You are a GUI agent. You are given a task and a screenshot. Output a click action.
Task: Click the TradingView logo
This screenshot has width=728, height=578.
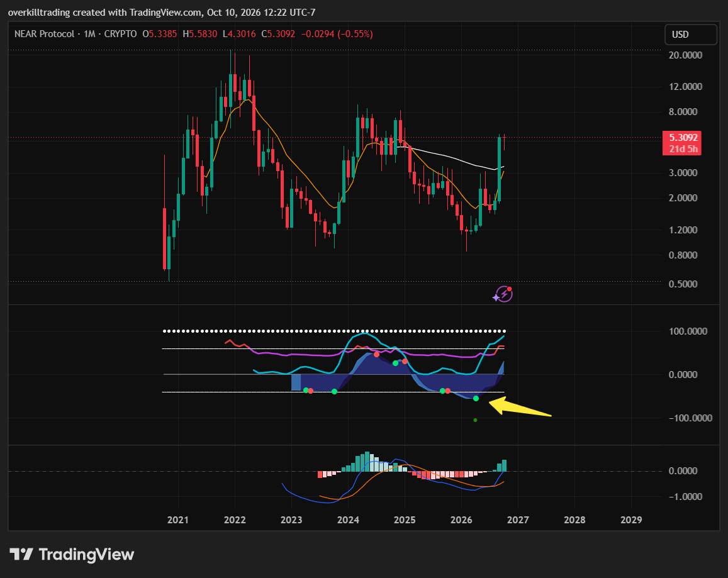tap(72, 554)
